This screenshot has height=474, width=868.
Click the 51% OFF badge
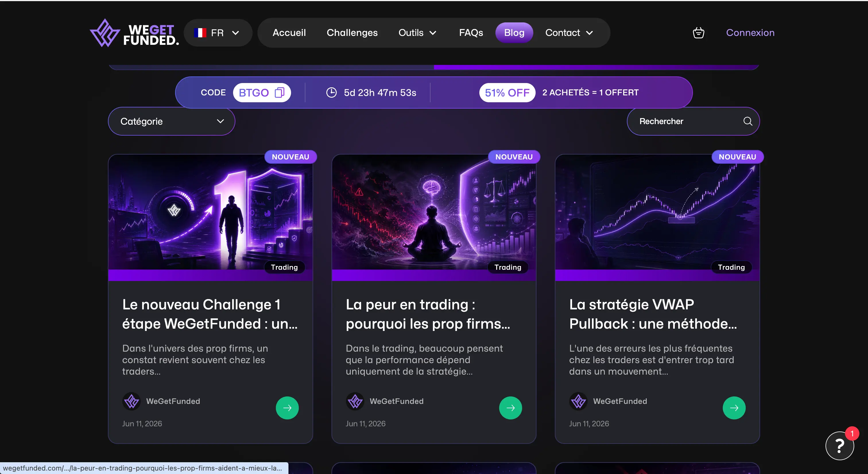click(x=507, y=93)
